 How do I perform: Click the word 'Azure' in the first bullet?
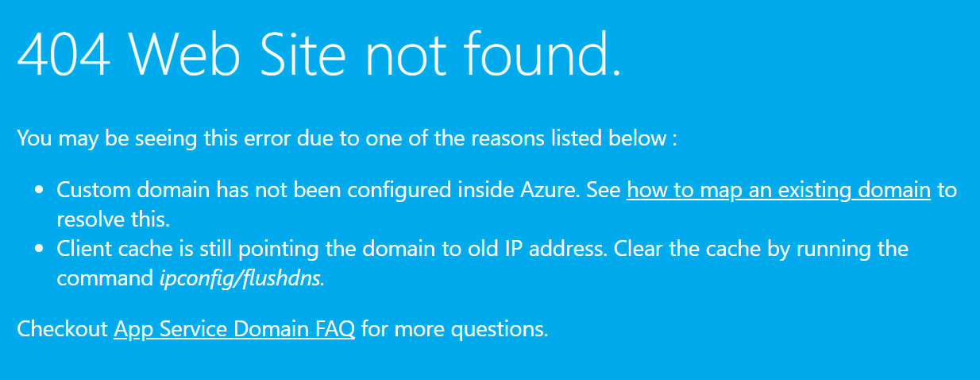(550, 191)
